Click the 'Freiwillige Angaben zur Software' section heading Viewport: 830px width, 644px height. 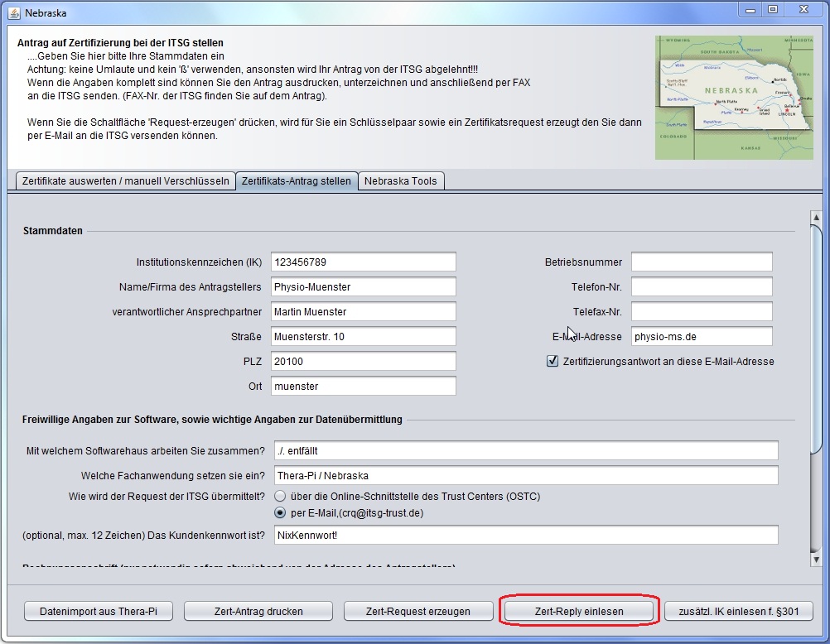click(x=212, y=419)
